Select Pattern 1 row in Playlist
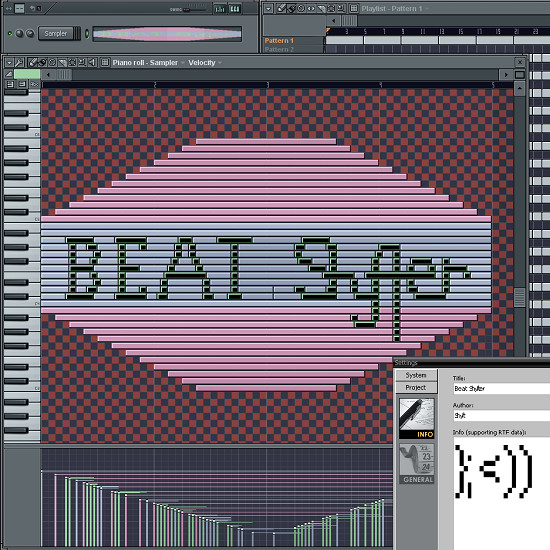The width and height of the screenshot is (550, 550). pos(293,41)
